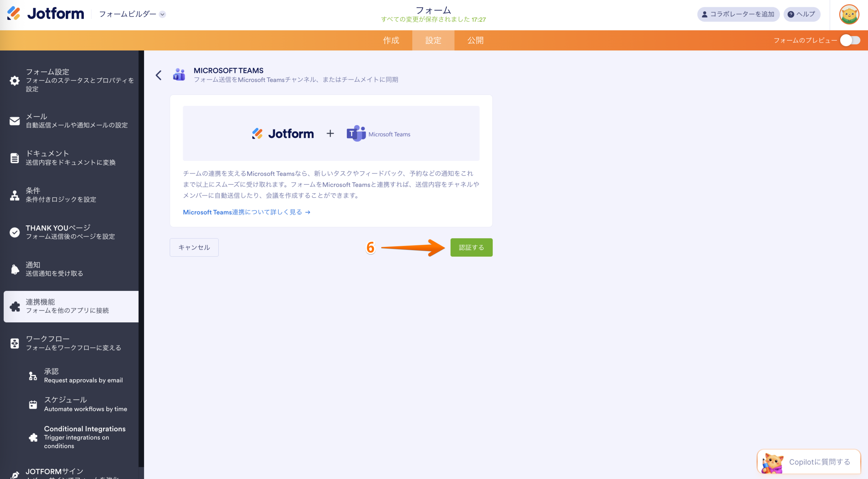Click the puzzle icon for 連携機能
The width and height of the screenshot is (868, 479).
coord(15,306)
